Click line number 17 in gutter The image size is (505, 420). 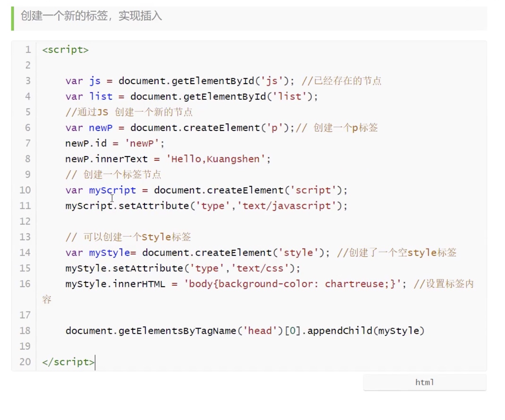[x=25, y=315]
